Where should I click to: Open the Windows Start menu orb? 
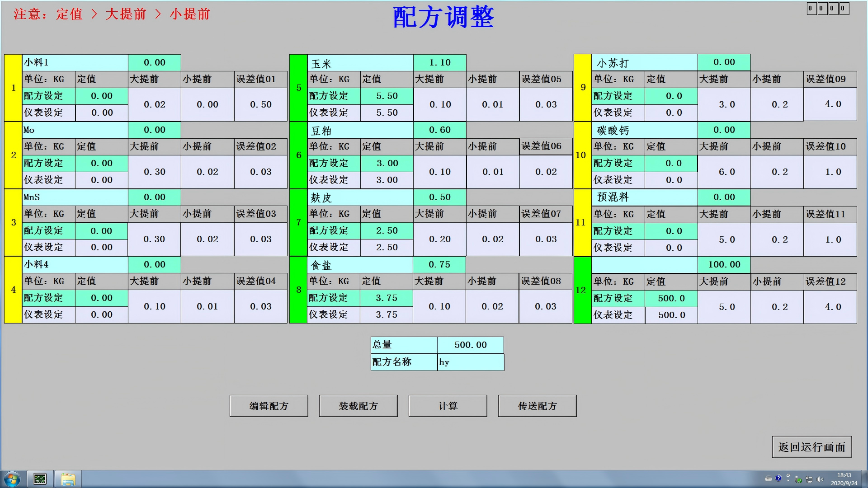coord(12,479)
